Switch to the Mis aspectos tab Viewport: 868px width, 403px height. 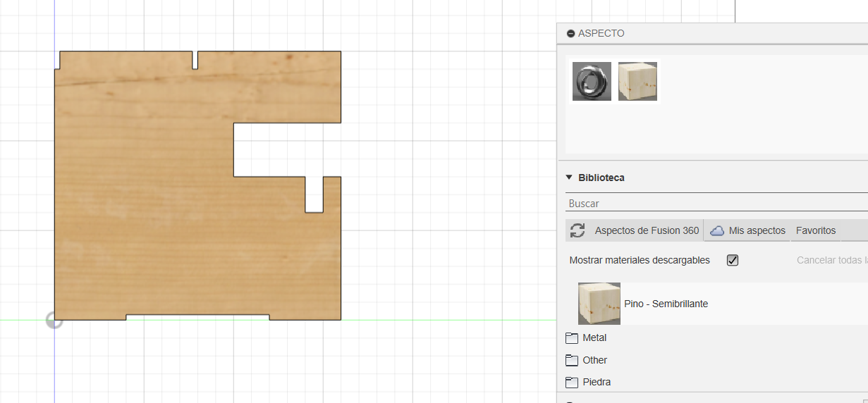[x=757, y=230]
